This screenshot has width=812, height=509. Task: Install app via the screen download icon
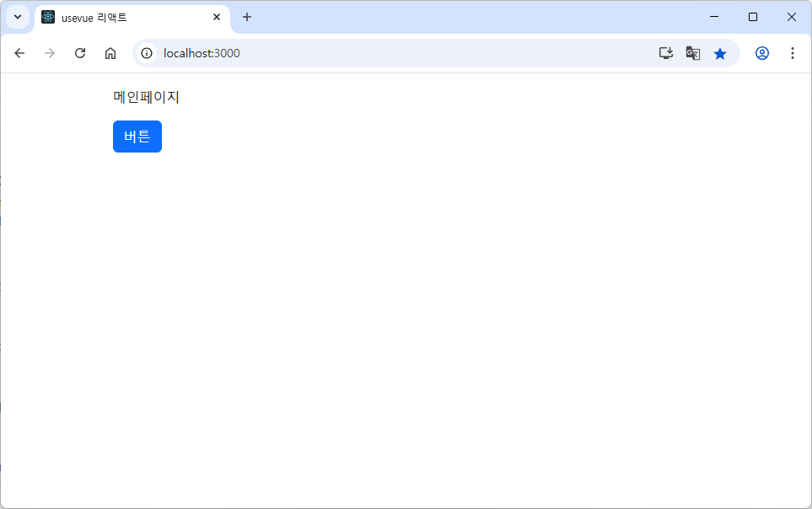click(x=666, y=53)
